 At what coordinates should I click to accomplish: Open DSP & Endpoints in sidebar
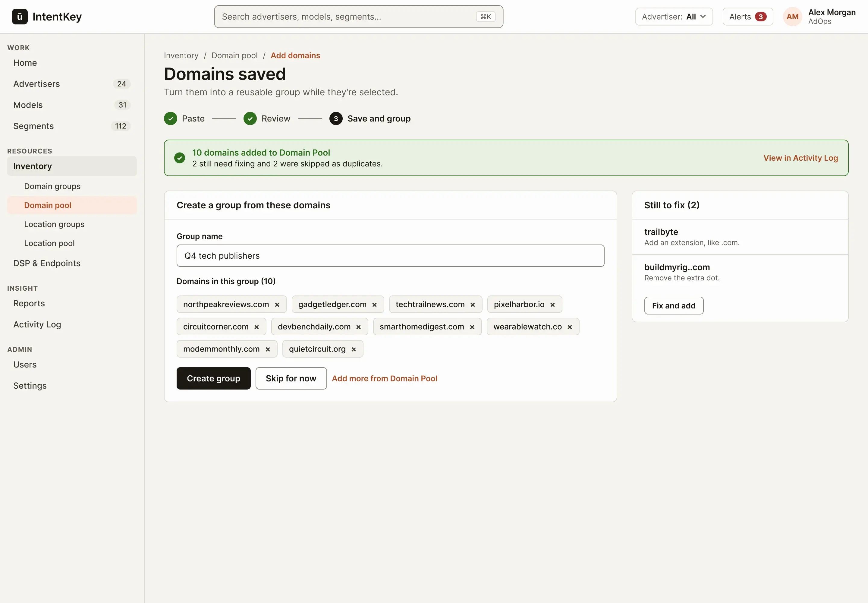(x=72, y=263)
